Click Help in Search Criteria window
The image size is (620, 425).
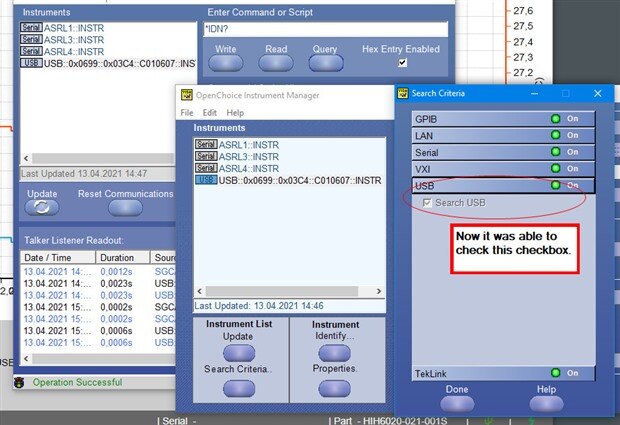click(546, 404)
